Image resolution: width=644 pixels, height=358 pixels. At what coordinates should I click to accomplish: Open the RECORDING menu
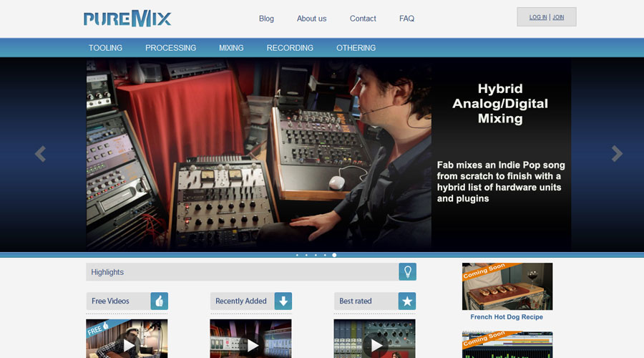pyautogui.click(x=290, y=48)
